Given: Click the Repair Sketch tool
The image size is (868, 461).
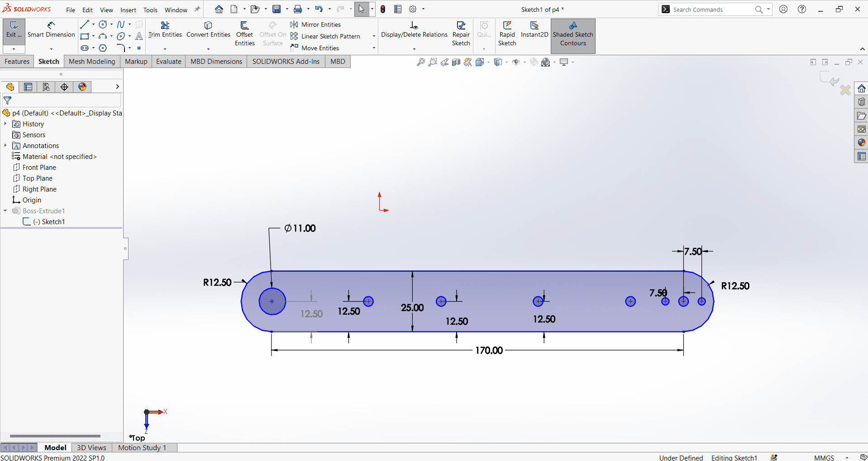Looking at the screenshot, I should (461, 34).
